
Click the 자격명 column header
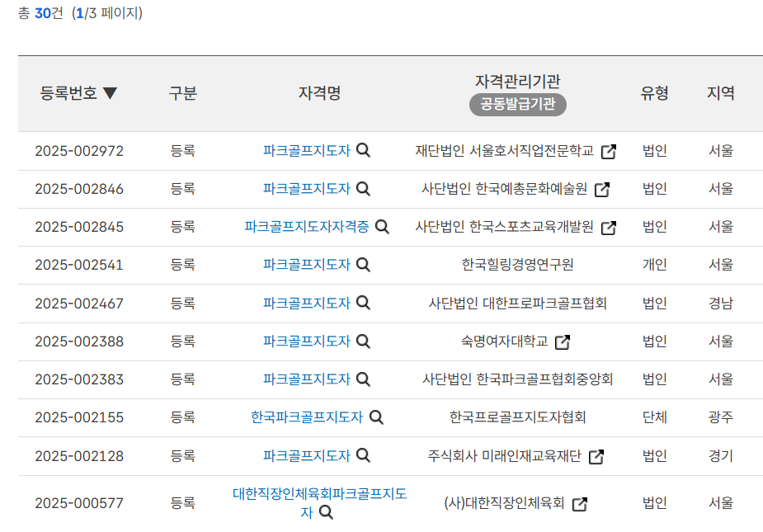tap(320, 92)
